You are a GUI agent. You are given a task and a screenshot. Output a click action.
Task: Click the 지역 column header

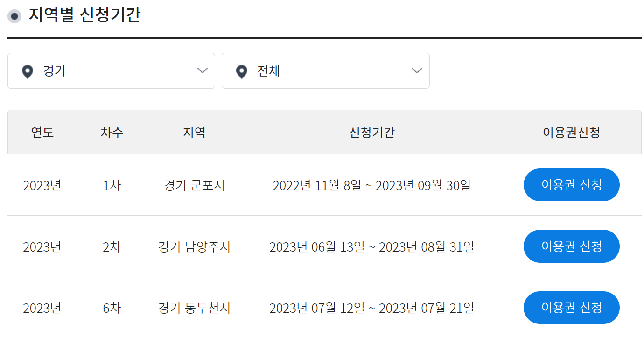(x=195, y=132)
